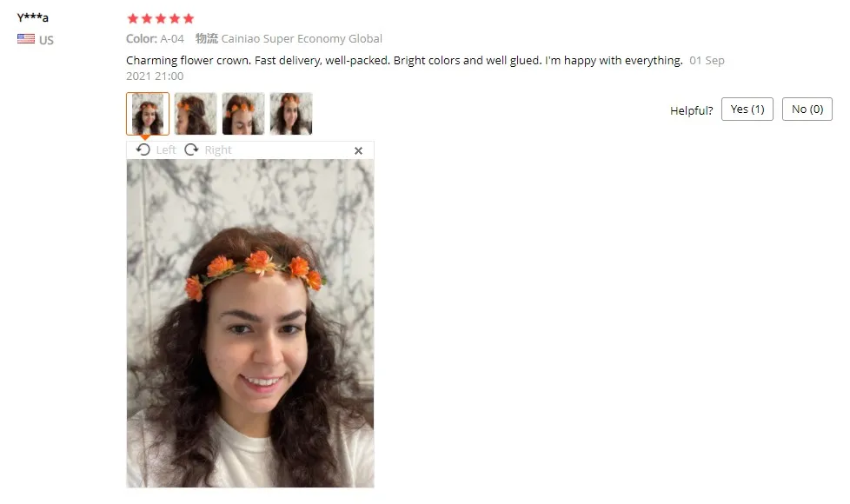
Task: Open the first highlighted review thumbnail
Action: (x=148, y=114)
